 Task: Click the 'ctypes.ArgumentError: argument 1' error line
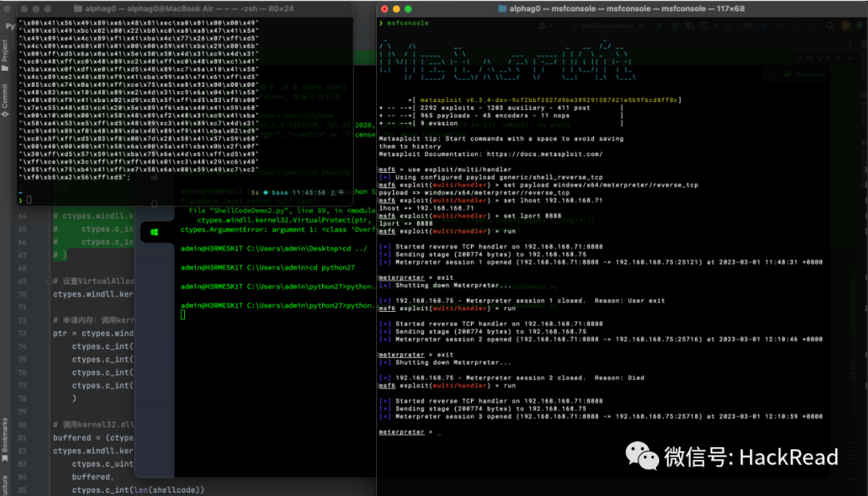tap(278, 230)
